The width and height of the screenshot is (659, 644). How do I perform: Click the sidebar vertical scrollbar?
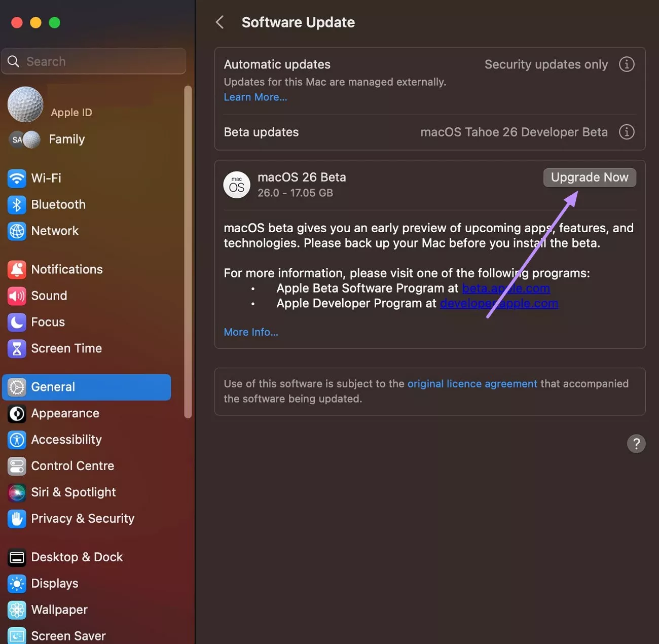coord(188,252)
